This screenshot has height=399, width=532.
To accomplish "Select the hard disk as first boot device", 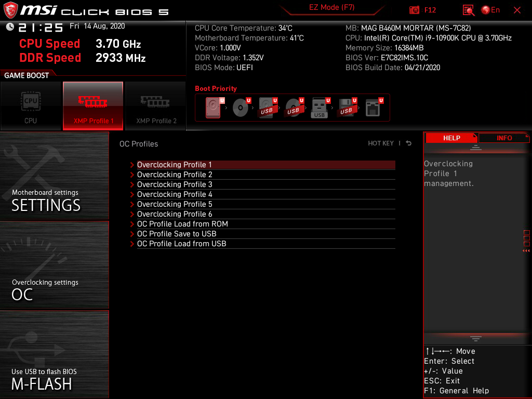I will pos(212,107).
